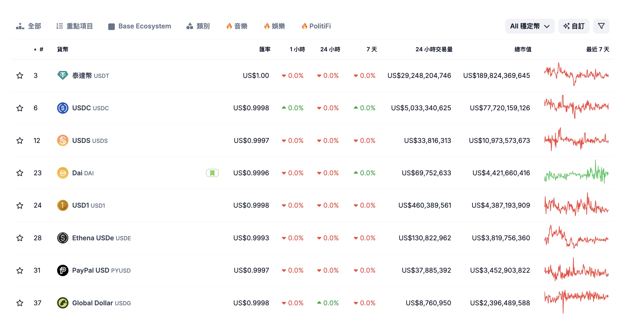View USDT 7-day sparkline chart
Screen dimensions: 644x319
[x=576, y=74]
